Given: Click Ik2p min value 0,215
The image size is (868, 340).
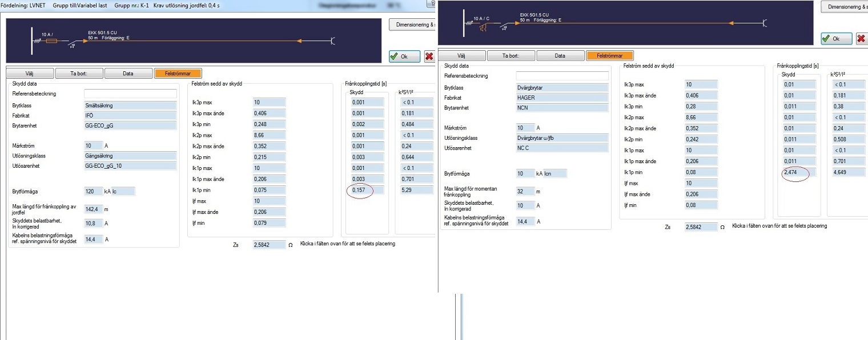Looking at the screenshot, I should point(269,157).
